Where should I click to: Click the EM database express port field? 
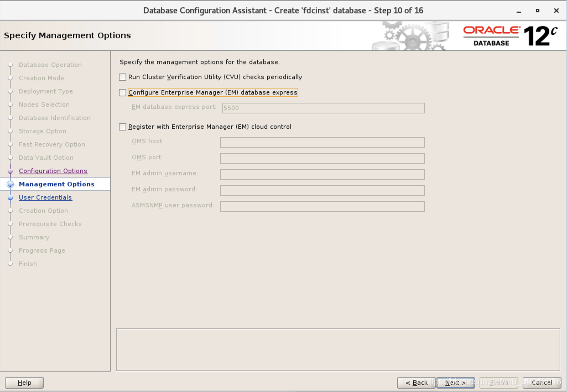click(x=323, y=108)
